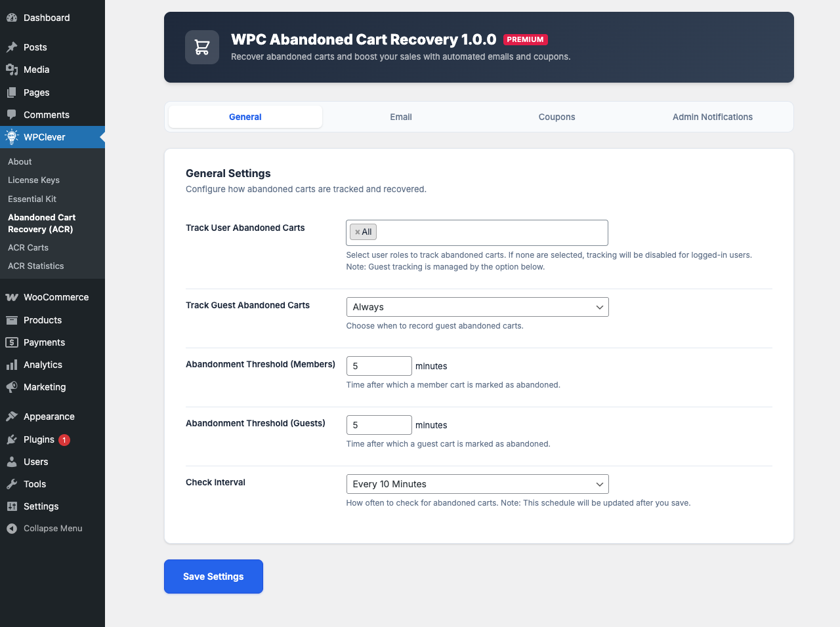Switch to the Coupons tab
Image resolution: width=840 pixels, height=627 pixels.
[x=556, y=117]
